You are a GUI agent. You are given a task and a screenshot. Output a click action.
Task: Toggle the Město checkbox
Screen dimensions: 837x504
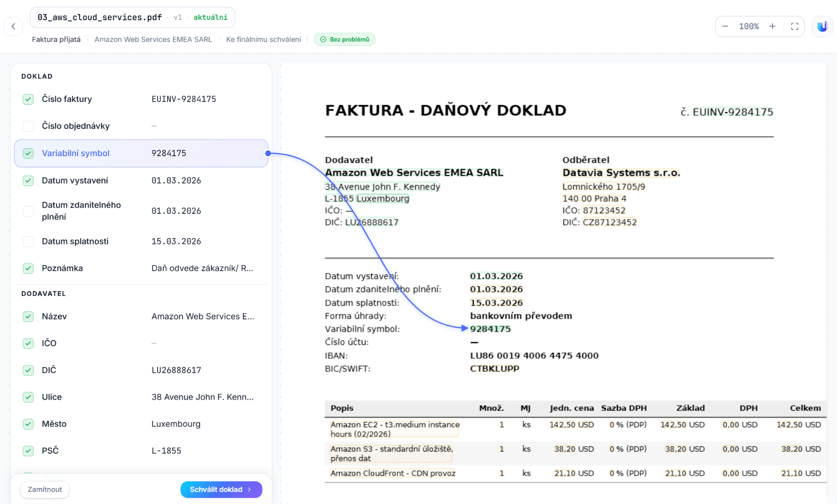click(x=28, y=424)
